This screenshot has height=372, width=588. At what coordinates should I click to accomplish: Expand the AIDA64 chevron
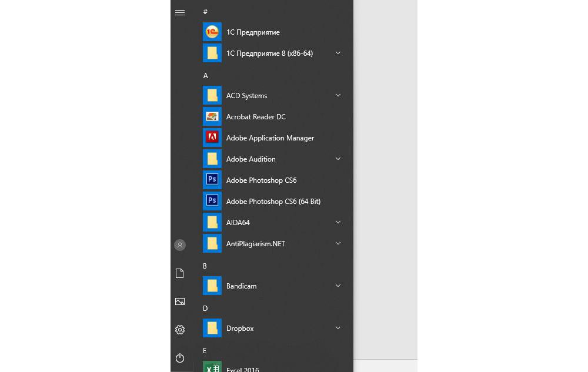(338, 223)
